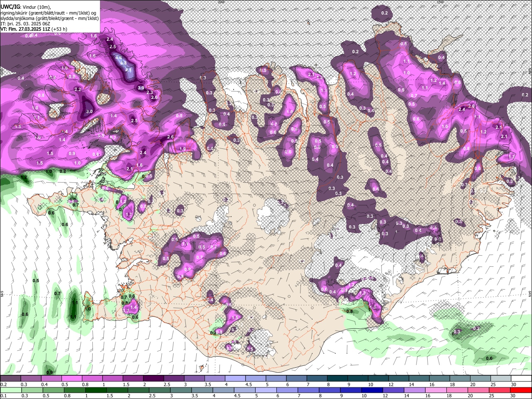Select the snow legend swatch between 2 and 2.5
The image size is (532, 399).
point(153,379)
